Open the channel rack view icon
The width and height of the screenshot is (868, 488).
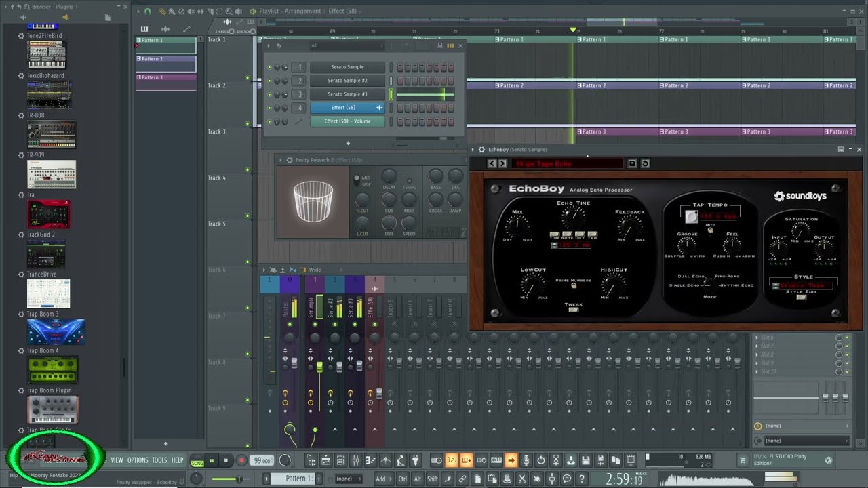[340, 461]
